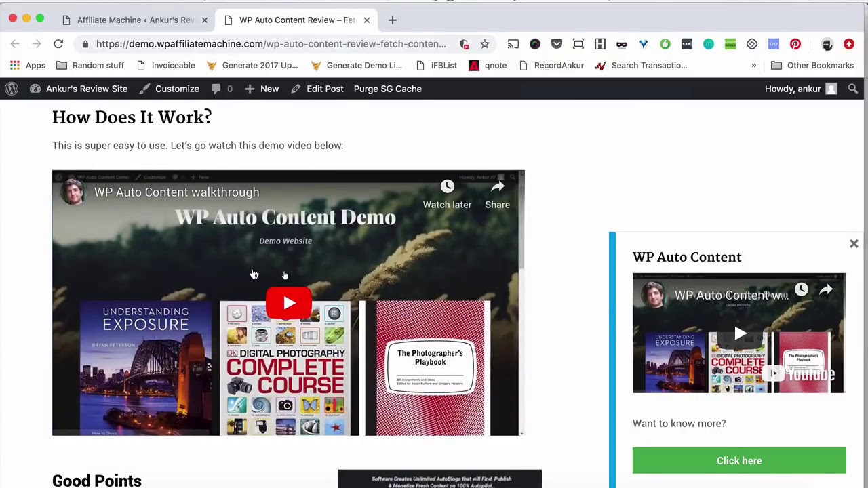Screen dimensions: 868x488
Task: Open Ankur's Review Site admin menu
Action: click(x=79, y=89)
